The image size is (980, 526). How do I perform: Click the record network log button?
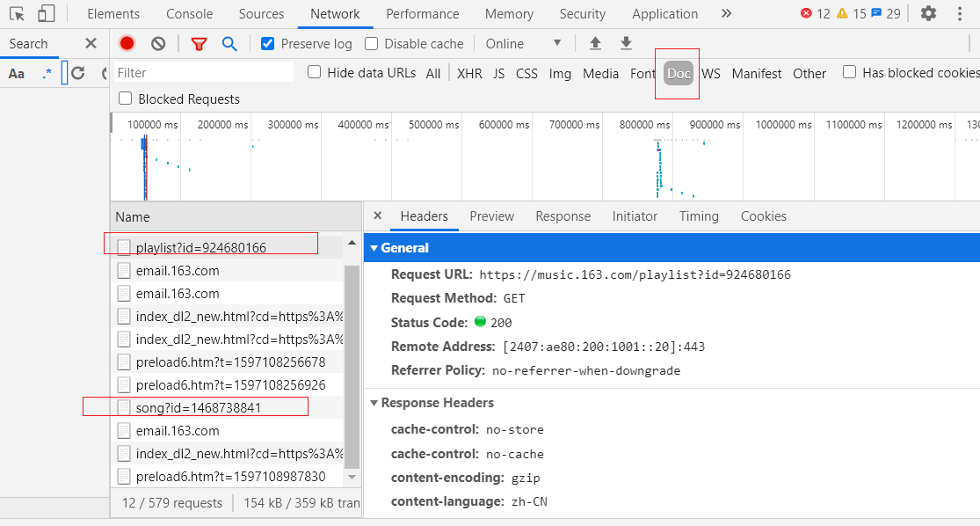(127, 44)
